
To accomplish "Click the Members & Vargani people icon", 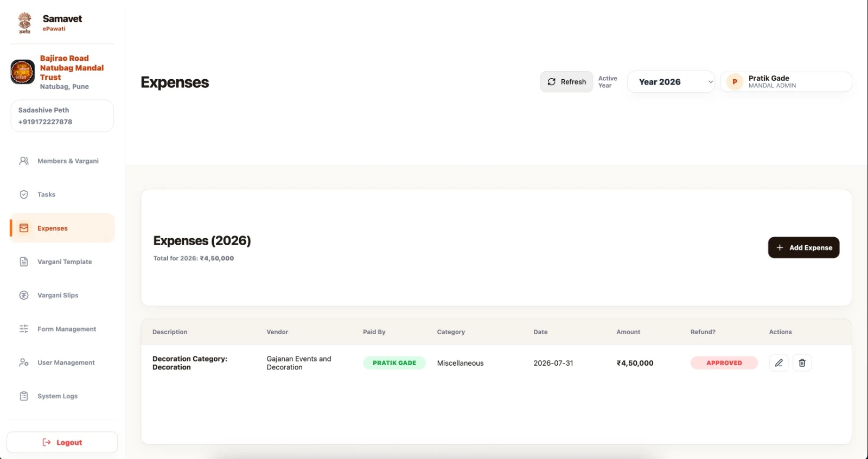I will point(24,161).
